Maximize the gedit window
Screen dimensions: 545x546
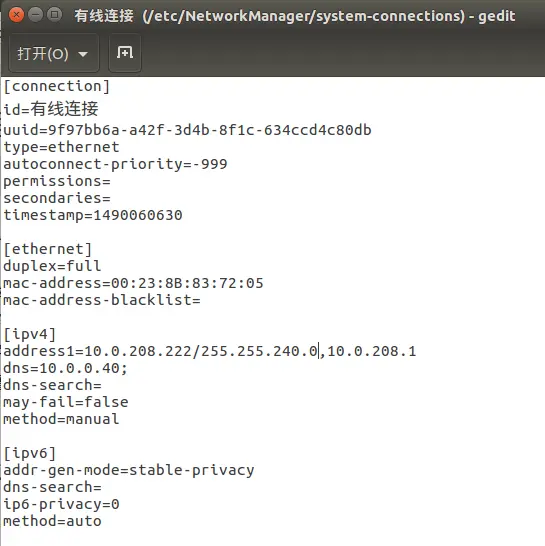54,15
